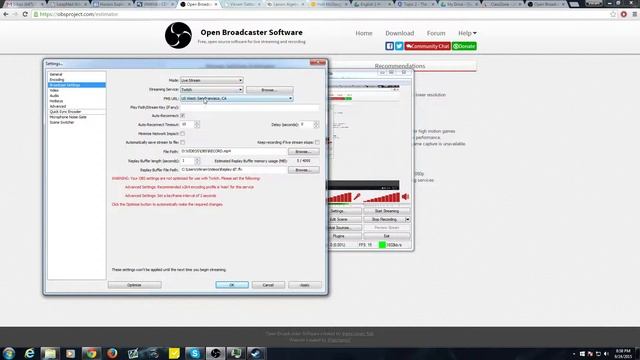The height and width of the screenshot is (360, 640).
Task: Click the Optimize button
Action: pos(134,285)
